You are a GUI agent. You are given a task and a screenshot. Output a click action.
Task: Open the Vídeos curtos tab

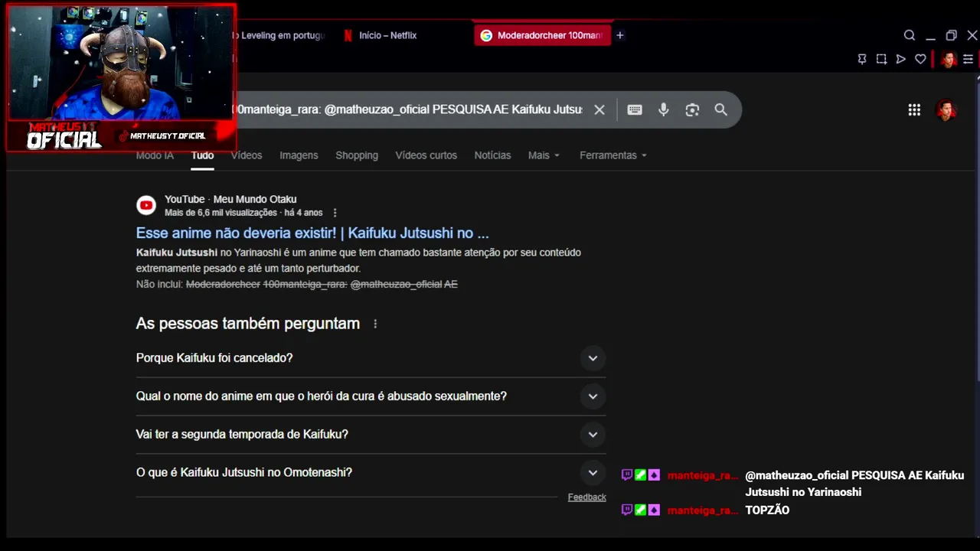pos(426,155)
